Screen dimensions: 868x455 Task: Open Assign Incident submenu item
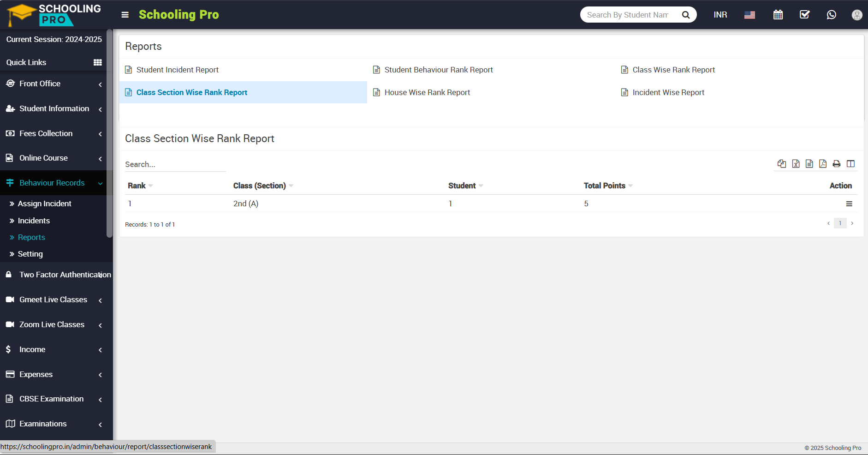click(44, 204)
